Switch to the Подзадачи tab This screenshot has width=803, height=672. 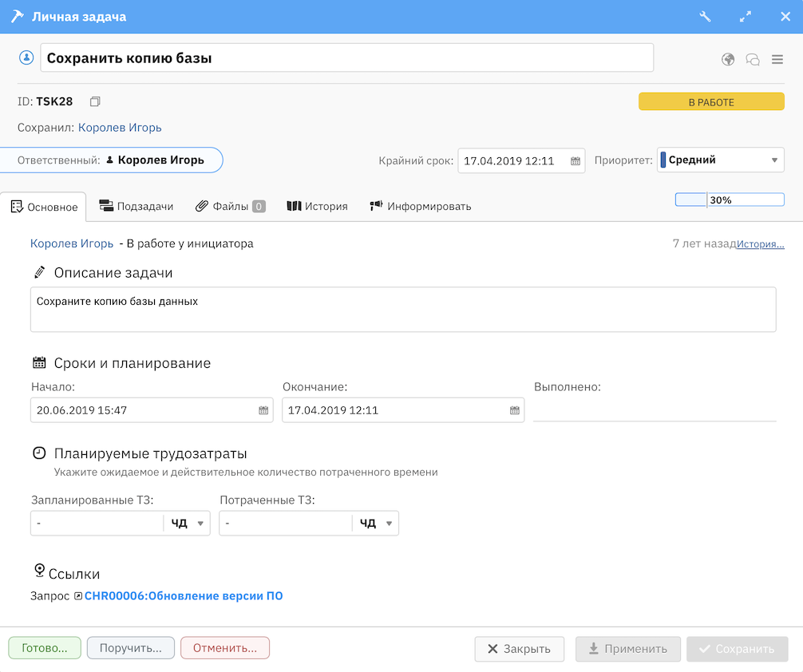[136, 206]
